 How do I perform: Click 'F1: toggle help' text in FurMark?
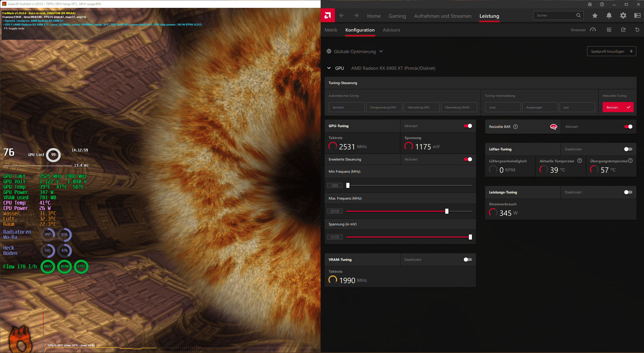[14, 28]
